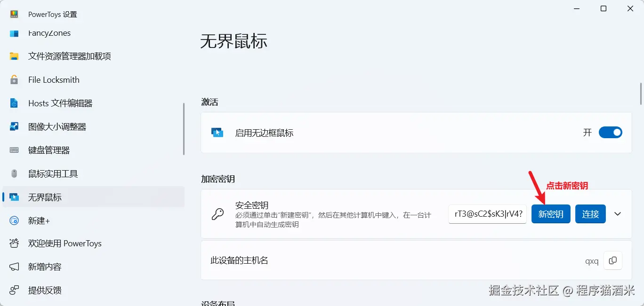Minimize the PowerToys settings window
644x306 pixels.
click(577, 8)
